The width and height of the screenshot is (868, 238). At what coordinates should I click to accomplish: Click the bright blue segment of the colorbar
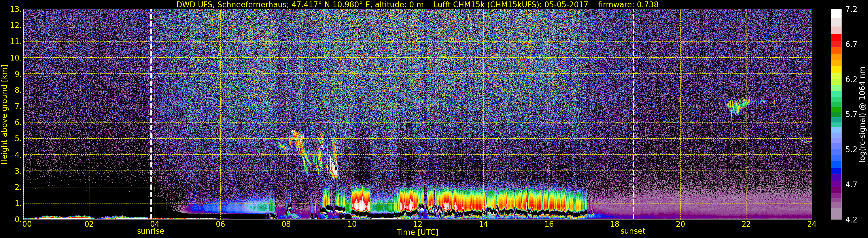tap(836, 165)
